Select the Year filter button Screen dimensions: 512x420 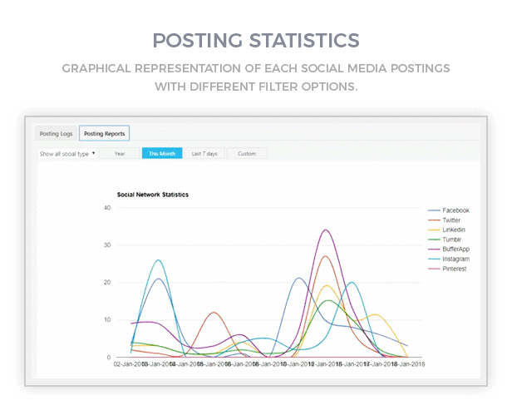tap(120, 154)
